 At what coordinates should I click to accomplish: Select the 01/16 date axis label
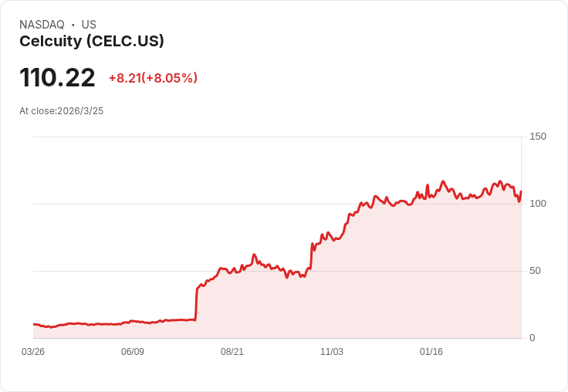click(x=431, y=352)
